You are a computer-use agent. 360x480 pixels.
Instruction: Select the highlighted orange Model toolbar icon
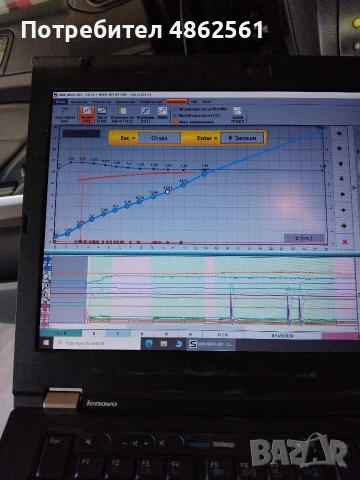pyautogui.click(x=87, y=114)
